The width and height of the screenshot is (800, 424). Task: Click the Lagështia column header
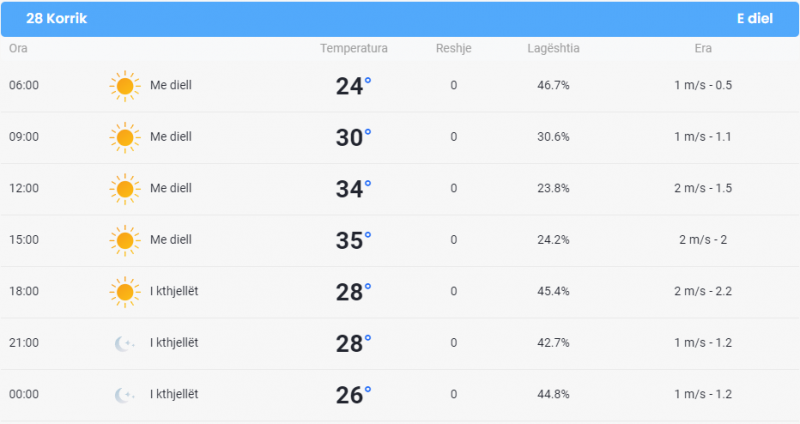(x=553, y=48)
